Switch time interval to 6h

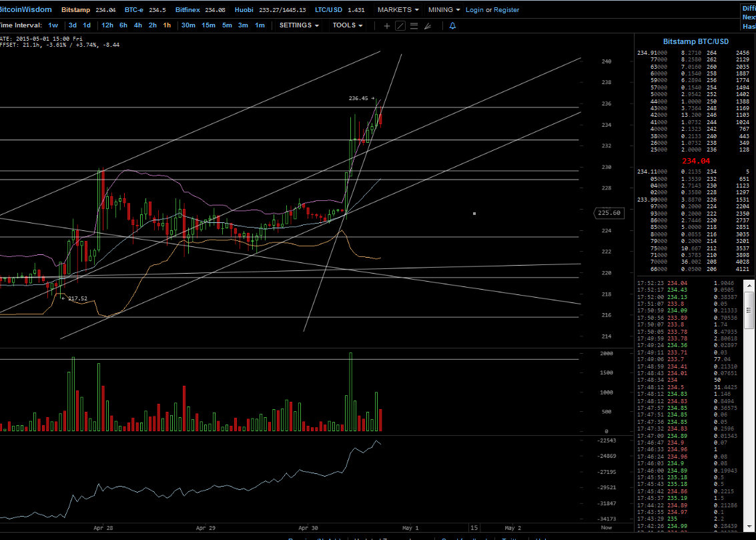point(123,25)
